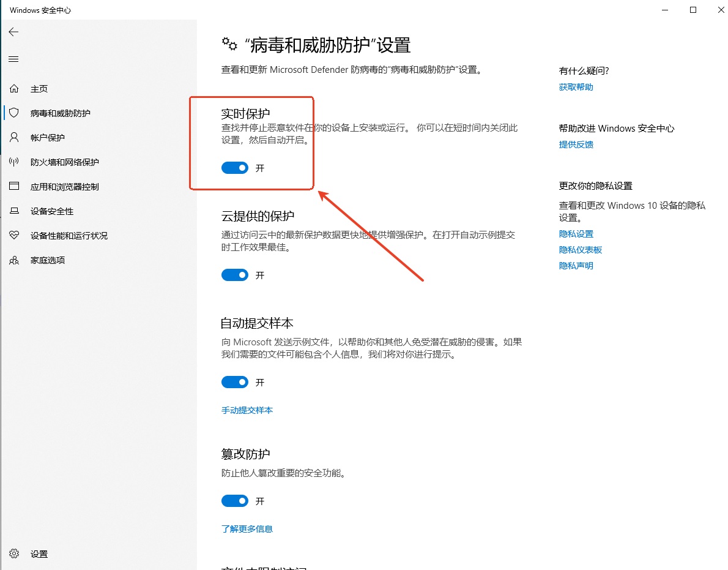
Task: Select 防火墙和网络保护 in the sidebar
Action: click(64, 162)
